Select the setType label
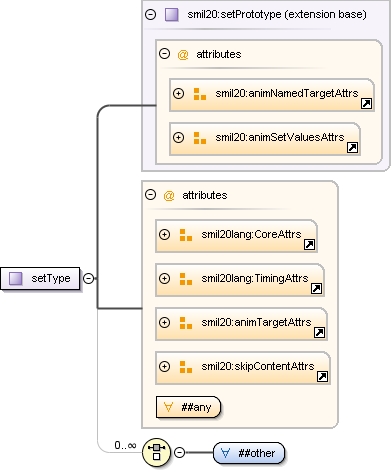Image resolution: width=392 pixels, height=472 pixels. (51, 278)
